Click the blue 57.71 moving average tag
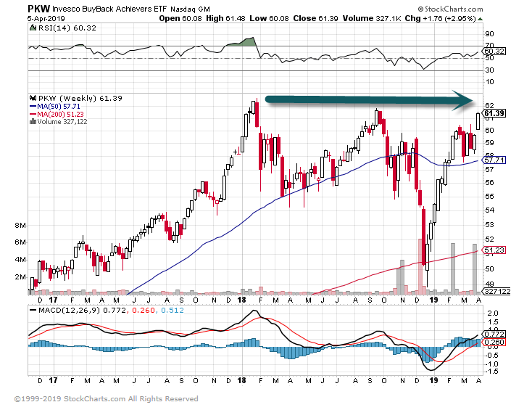 [494, 160]
